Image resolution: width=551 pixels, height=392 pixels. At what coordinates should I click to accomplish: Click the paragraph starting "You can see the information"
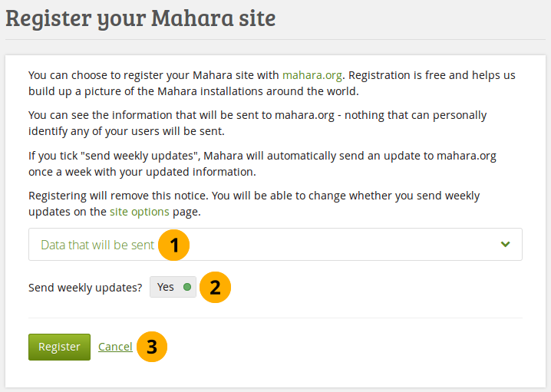257,123
